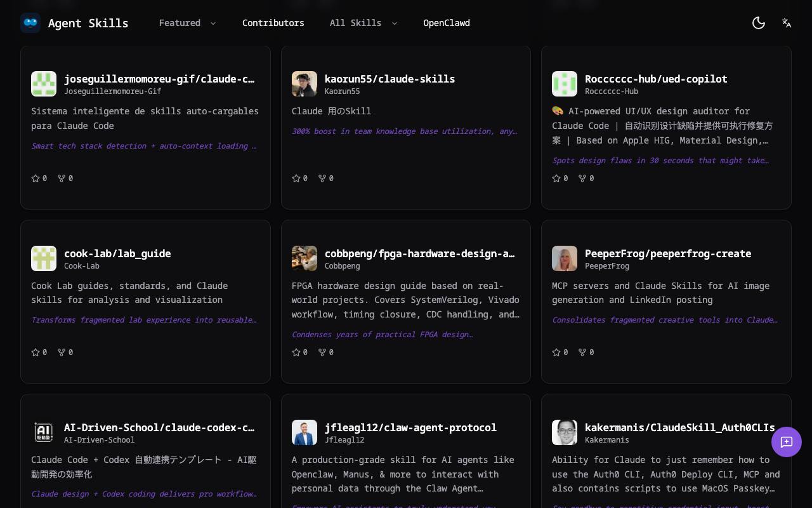Expand the All Skills dropdown menu
The width and height of the screenshot is (812, 508).
tap(363, 23)
